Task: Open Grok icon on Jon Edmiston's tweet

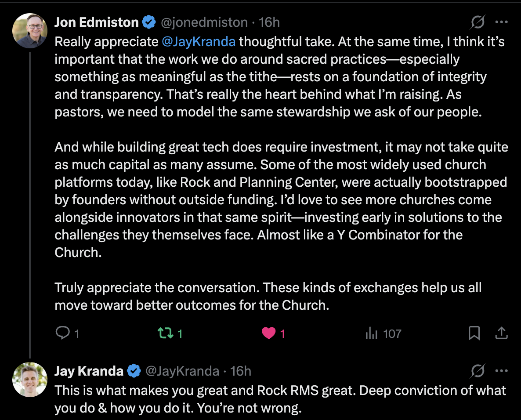Action: coord(478,22)
